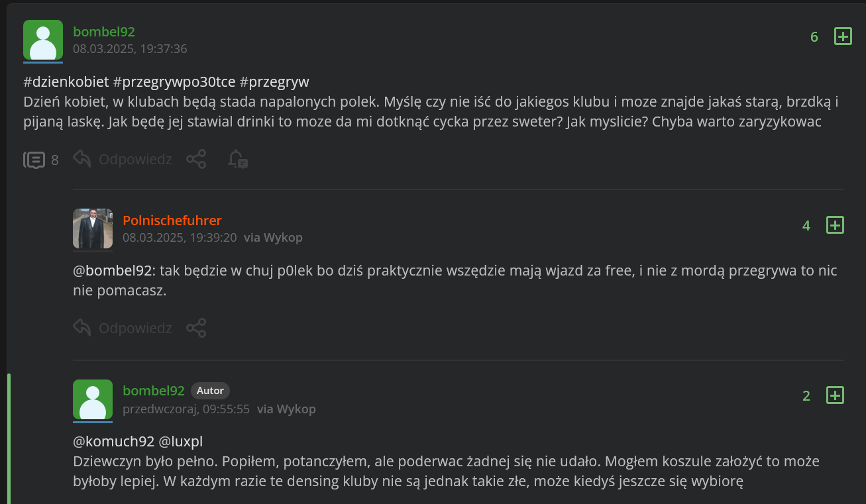Click reply arrow icon under the main post
Viewport: 866px width, 504px height.
tap(82, 160)
